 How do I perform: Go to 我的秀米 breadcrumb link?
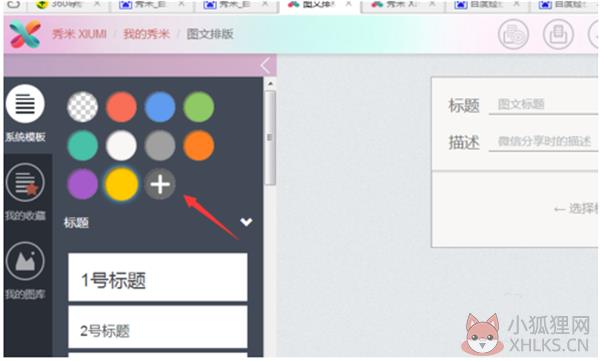(146, 34)
